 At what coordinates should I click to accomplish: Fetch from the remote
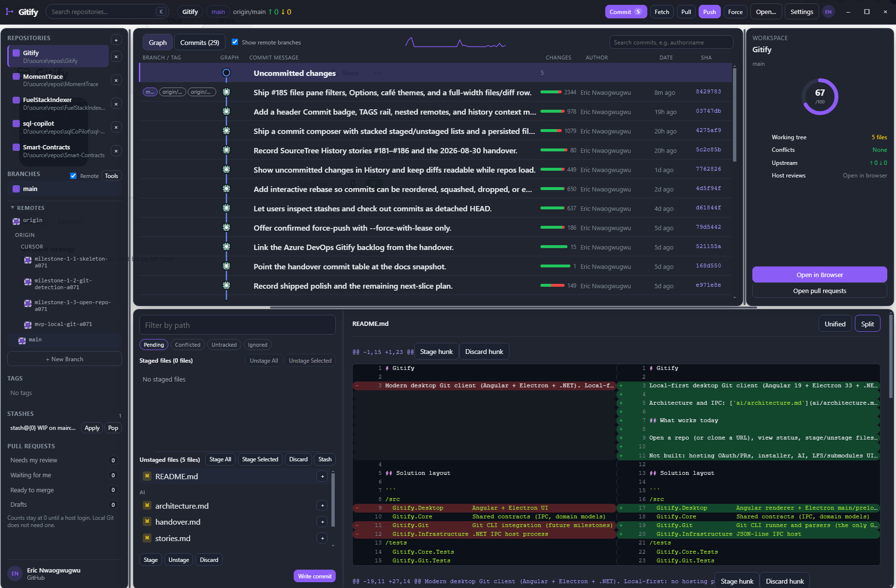[x=662, y=12]
